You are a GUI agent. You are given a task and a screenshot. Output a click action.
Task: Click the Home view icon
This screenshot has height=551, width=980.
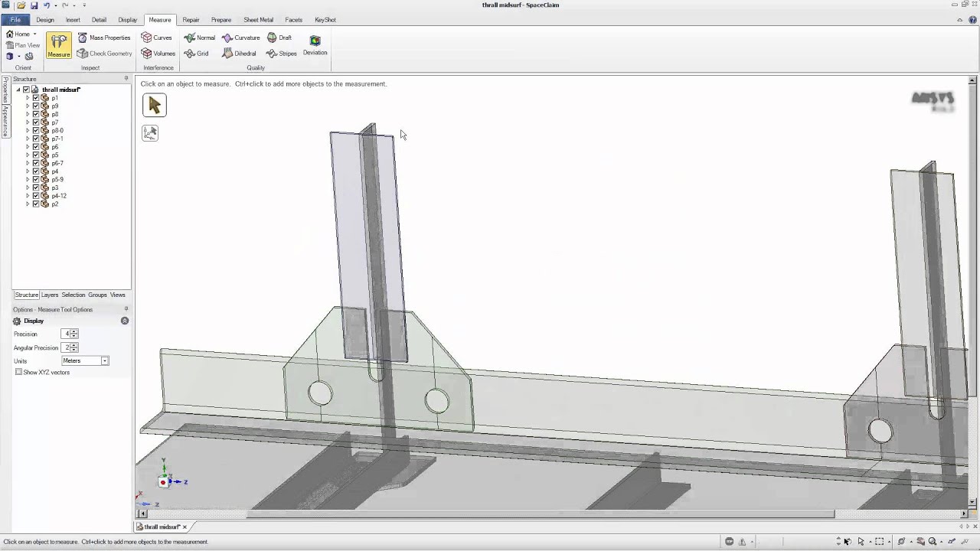click(x=10, y=34)
